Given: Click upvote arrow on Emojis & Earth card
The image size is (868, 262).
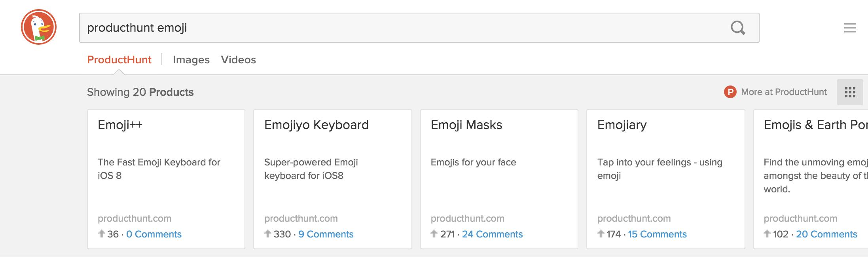Looking at the screenshot, I should click(x=767, y=234).
